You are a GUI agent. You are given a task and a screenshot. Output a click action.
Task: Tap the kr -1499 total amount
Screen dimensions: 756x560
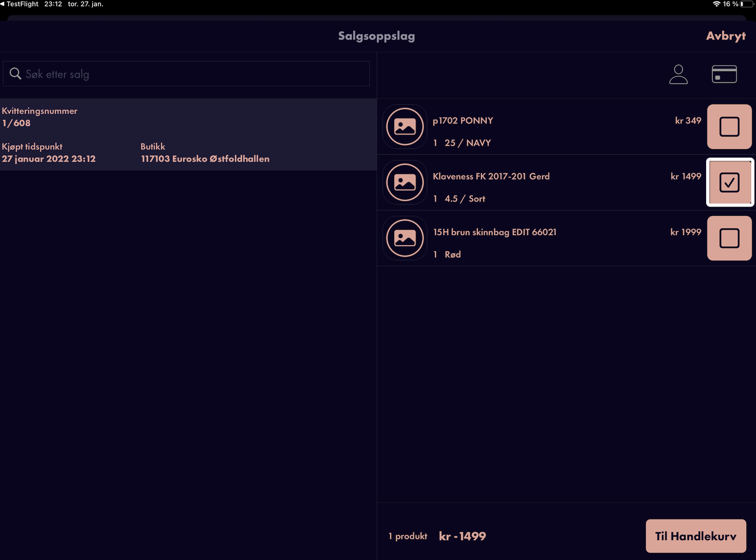[462, 536]
